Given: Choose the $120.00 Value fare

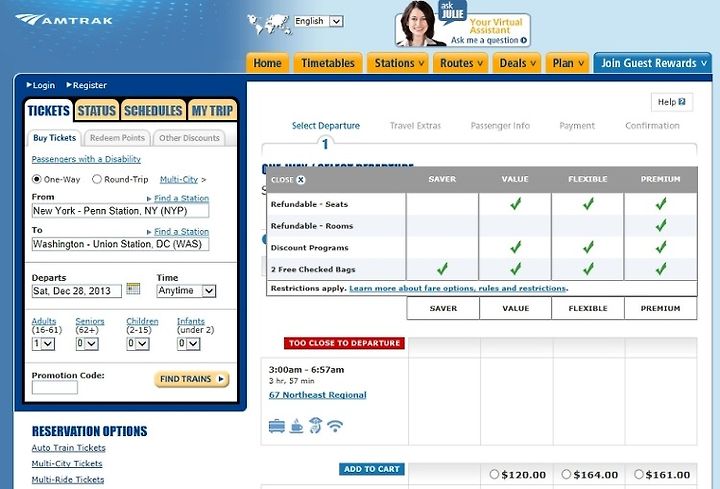Looking at the screenshot, I should click(x=494, y=474).
